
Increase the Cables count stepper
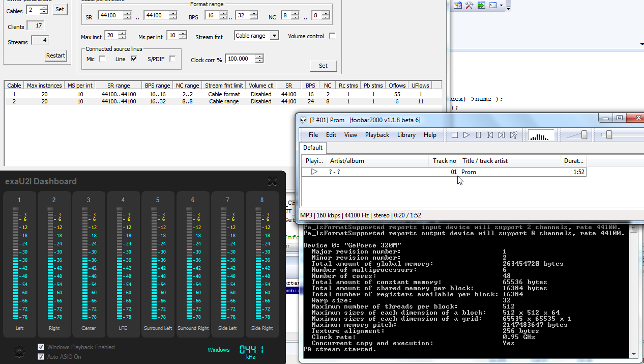click(x=44, y=8)
